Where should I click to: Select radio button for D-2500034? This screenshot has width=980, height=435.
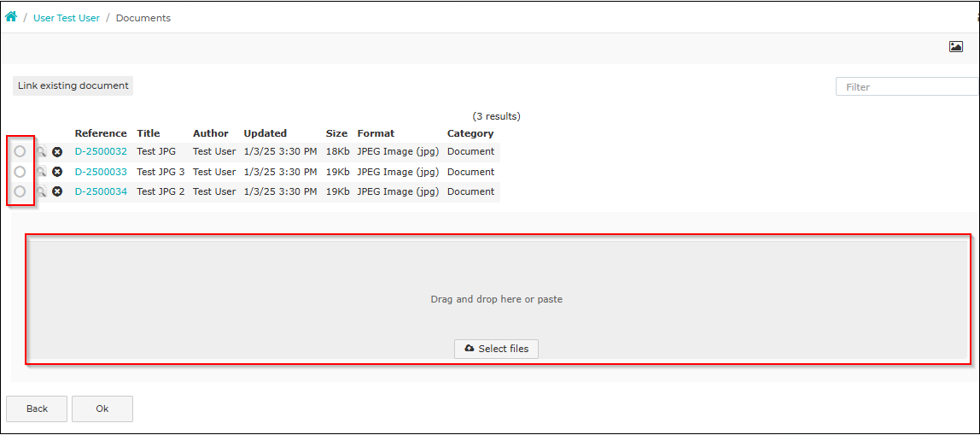click(x=20, y=191)
